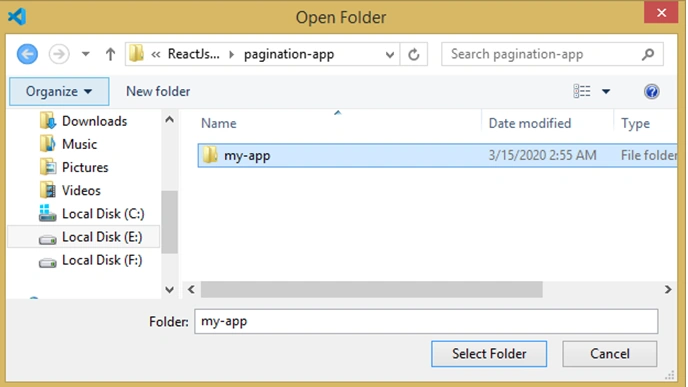Refresh the pagination-app folder view
The width and height of the screenshot is (688, 387).
click(x=414, y=54)
